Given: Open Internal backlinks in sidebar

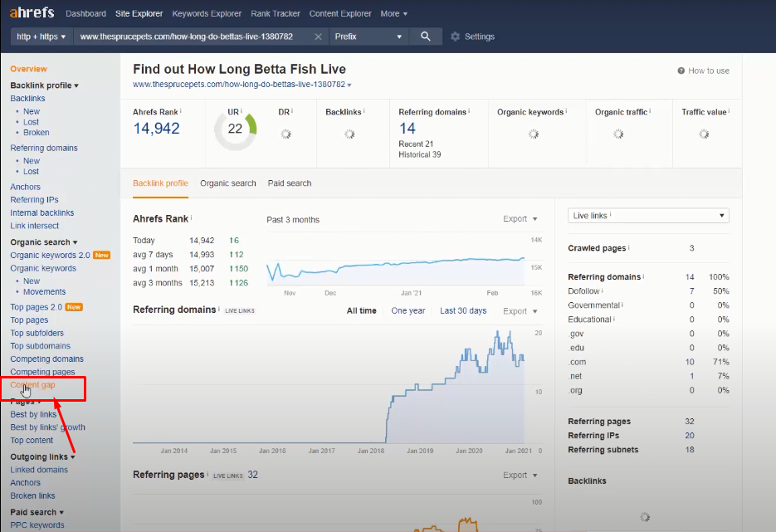Looking at the screenshot, I should pyautogui.click(x=42, y=212).
